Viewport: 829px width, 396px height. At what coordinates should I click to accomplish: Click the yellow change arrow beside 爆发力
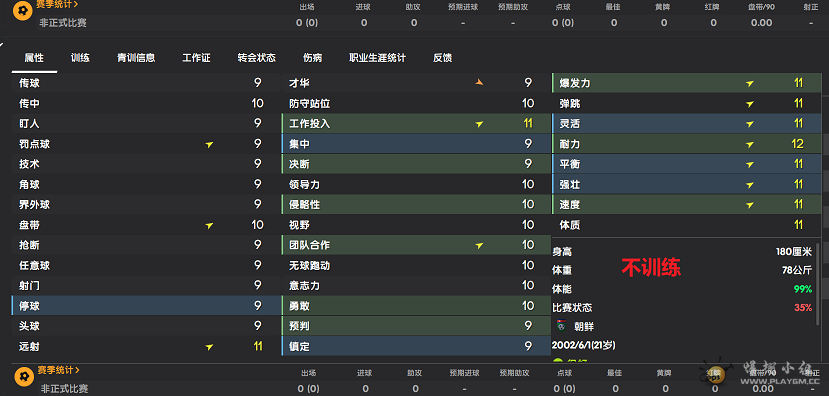click(750, 84)
